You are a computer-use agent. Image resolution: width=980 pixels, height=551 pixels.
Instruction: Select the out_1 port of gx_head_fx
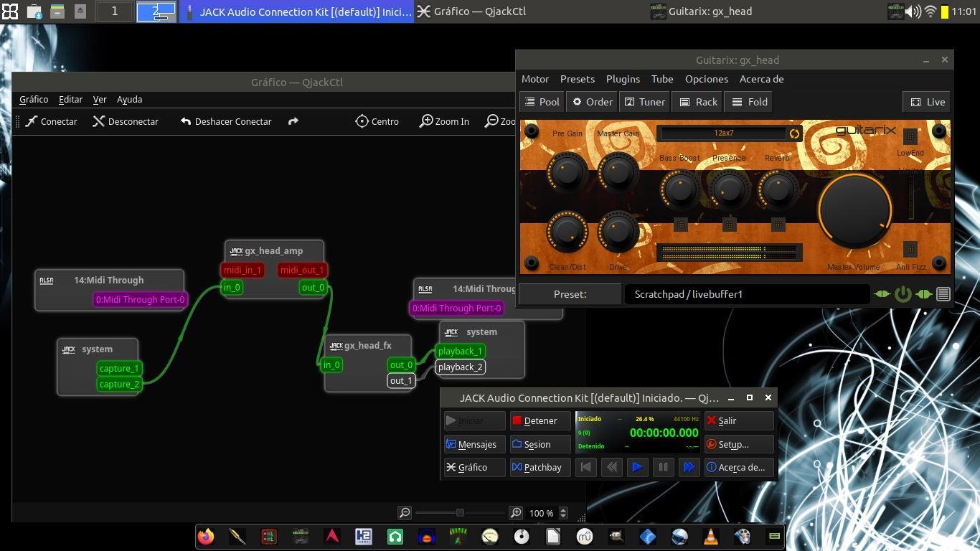pos(401,380)
